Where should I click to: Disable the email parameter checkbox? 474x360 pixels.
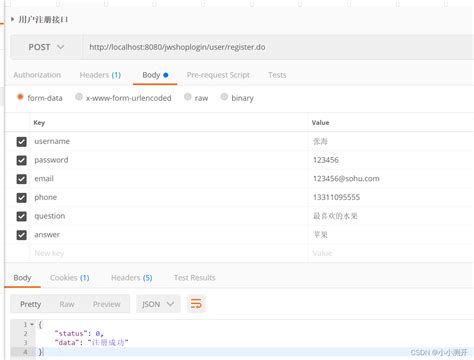point(22,179)
